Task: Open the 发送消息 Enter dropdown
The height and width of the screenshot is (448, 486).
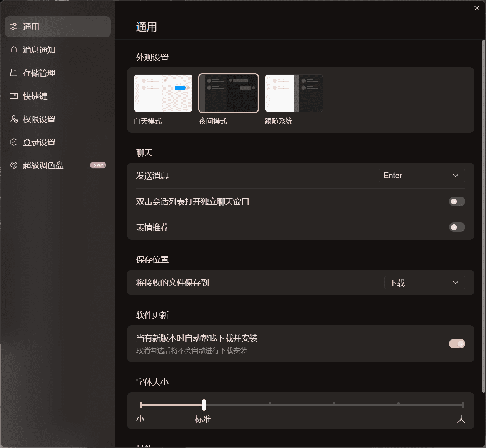Action: 422,176
